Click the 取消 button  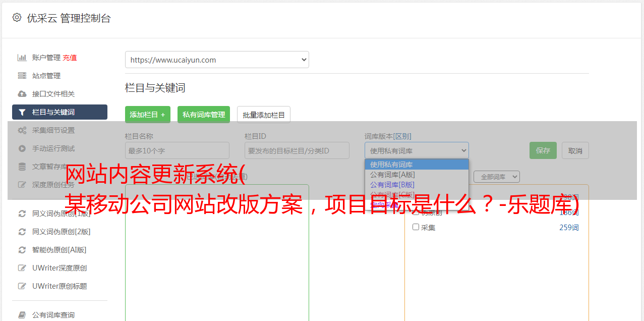[x=575, y=150]
